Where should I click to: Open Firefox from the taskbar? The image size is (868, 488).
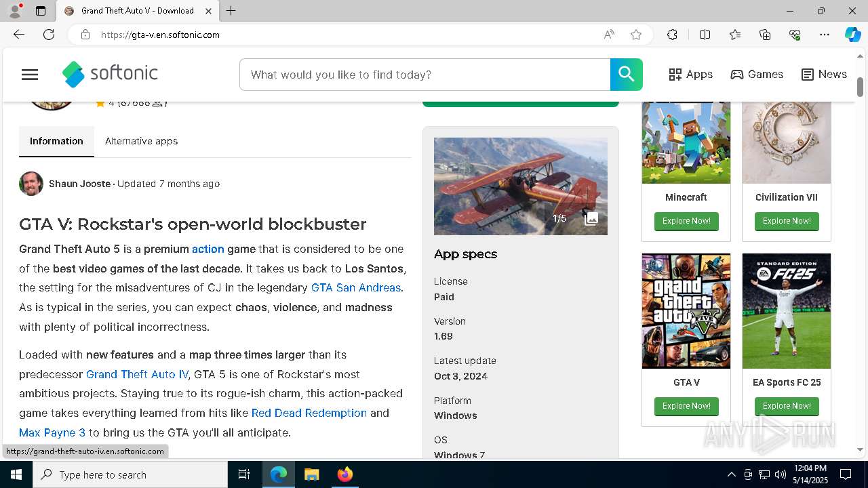click(x=344, y=474)
